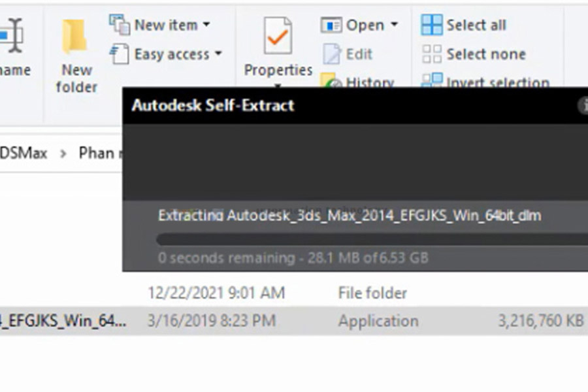Click the Rename cursor icon
The height and width of the screenshot is (392, 588).
point(12,36)
